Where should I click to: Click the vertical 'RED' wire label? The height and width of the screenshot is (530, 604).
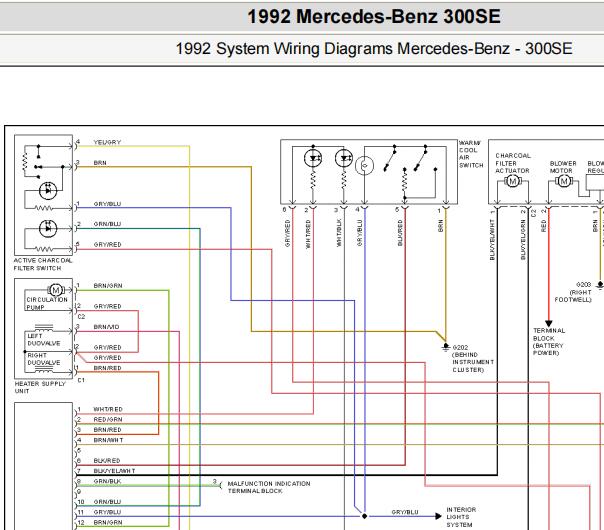coord(544,226)
